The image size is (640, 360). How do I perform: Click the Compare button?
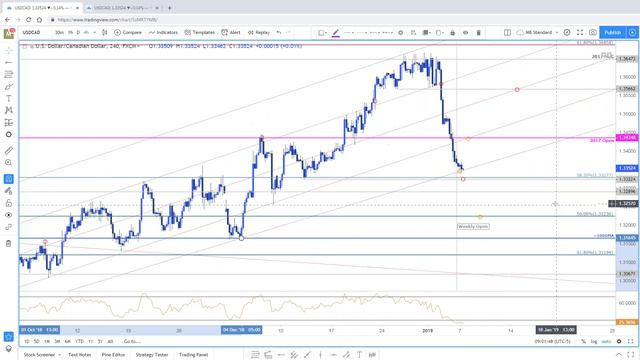click(x=128, y=32)
